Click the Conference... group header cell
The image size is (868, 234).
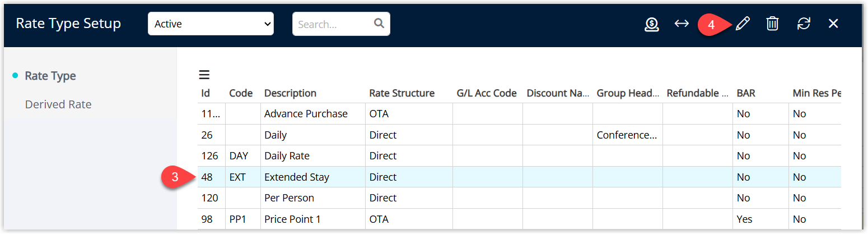coord(627,135)
